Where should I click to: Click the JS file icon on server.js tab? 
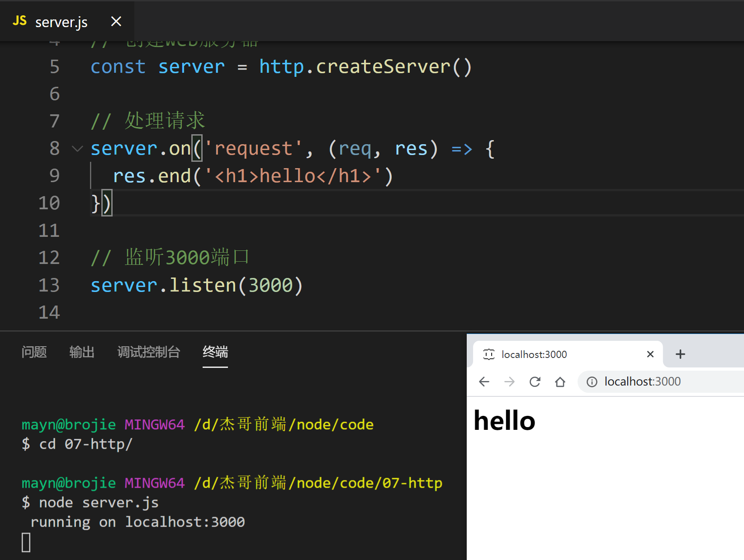pos(19,21)
